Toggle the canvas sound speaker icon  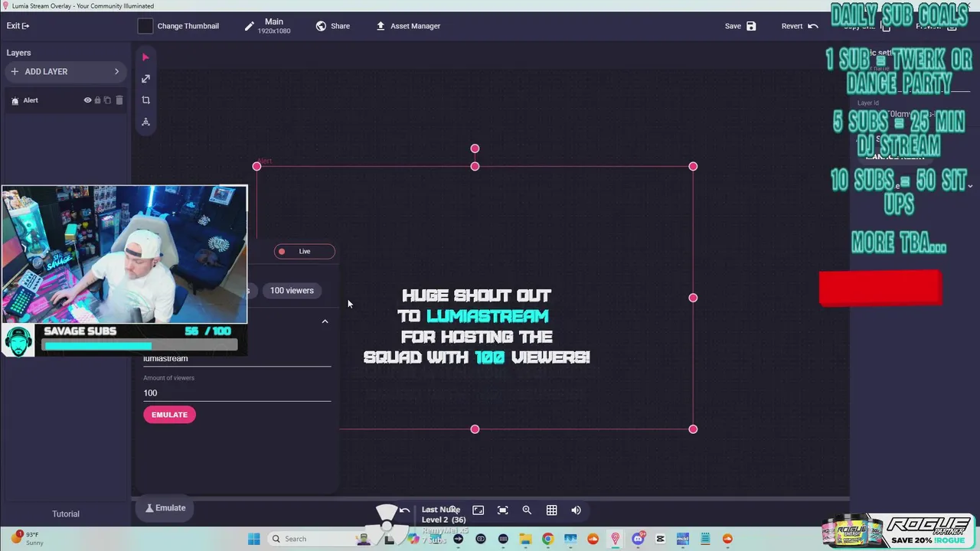pyautogui.click(x=576, y=510)
